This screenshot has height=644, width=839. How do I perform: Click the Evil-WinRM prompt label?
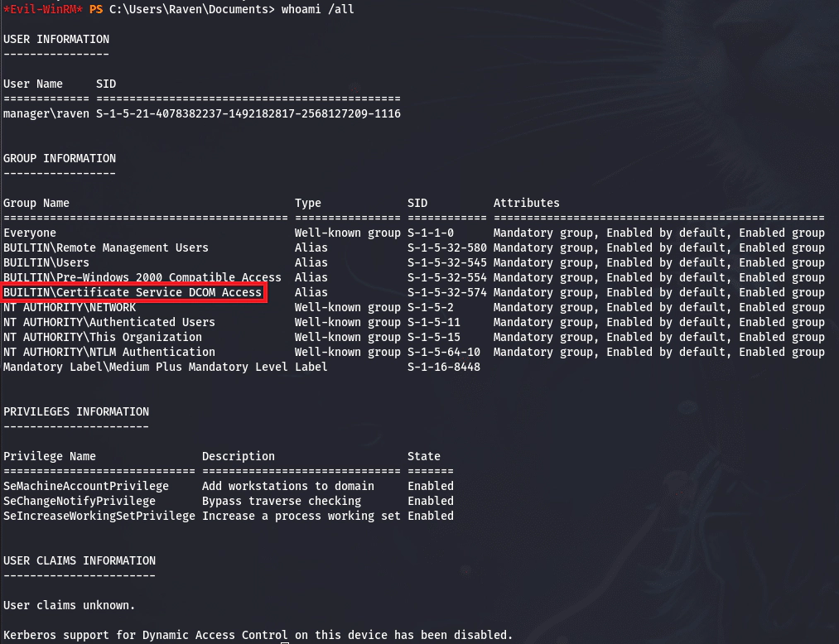pyautogui.click(x=43, y=9)
